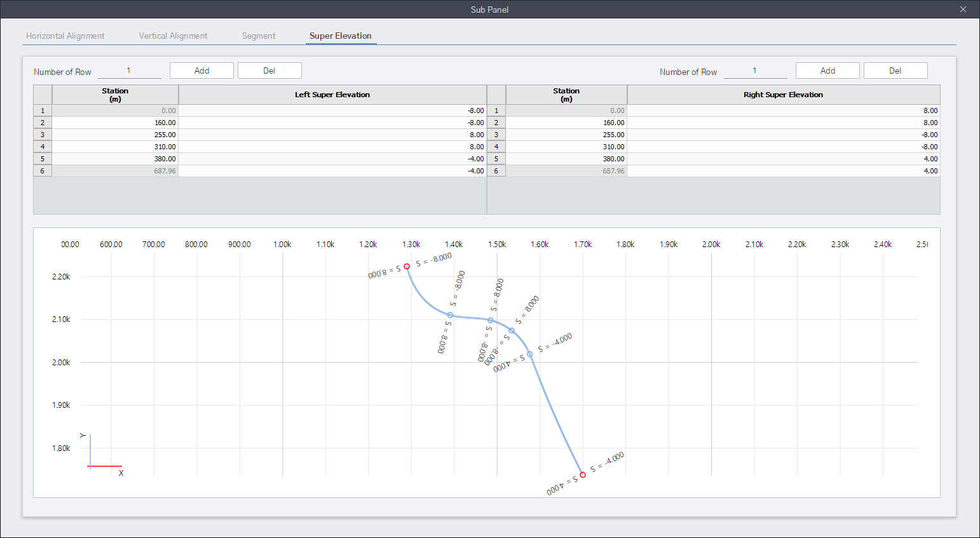This screenshot has width=980, height=538.
Task: Select the Super Elevation tab
Action: pos(341,36)
